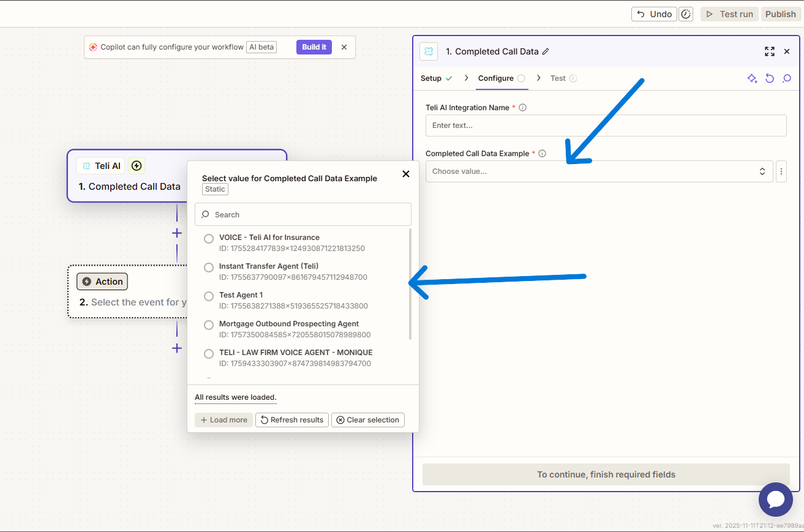Click the Publish button
The image size is (804, 532).
(x=780, y=14)
